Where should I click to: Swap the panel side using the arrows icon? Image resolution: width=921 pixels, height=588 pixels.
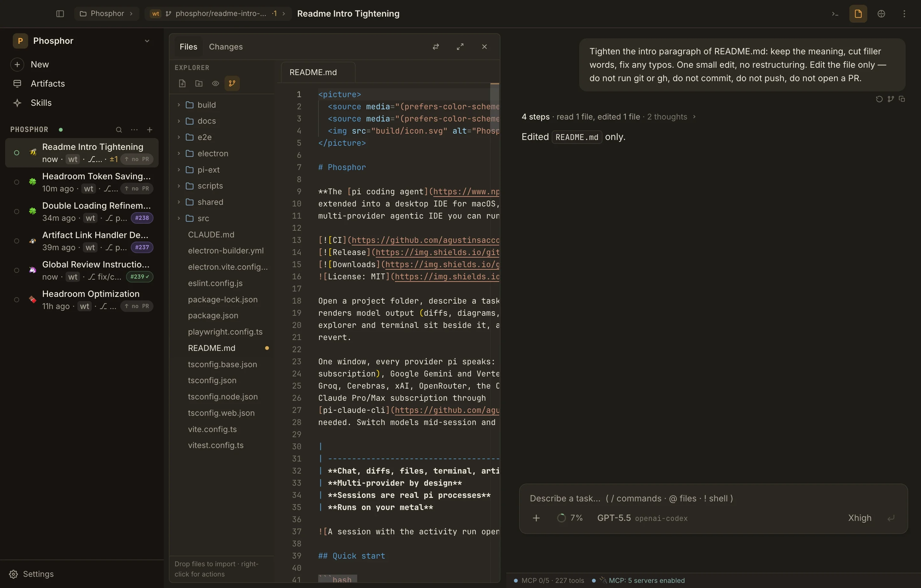(436, 47)
